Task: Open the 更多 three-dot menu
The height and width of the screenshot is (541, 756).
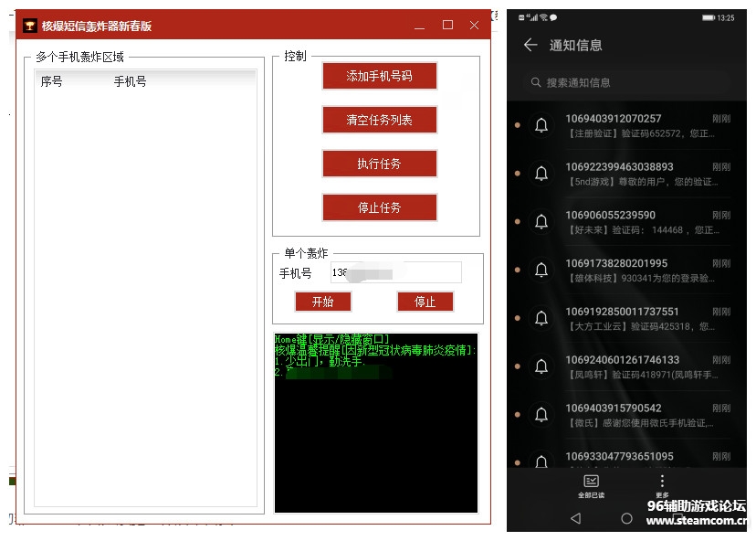Action: [662, 481]
